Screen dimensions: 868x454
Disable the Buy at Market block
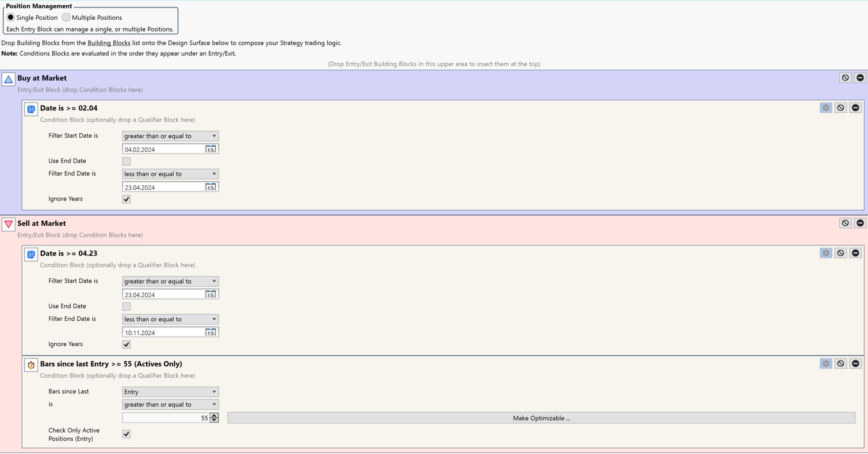click(845, 78)
